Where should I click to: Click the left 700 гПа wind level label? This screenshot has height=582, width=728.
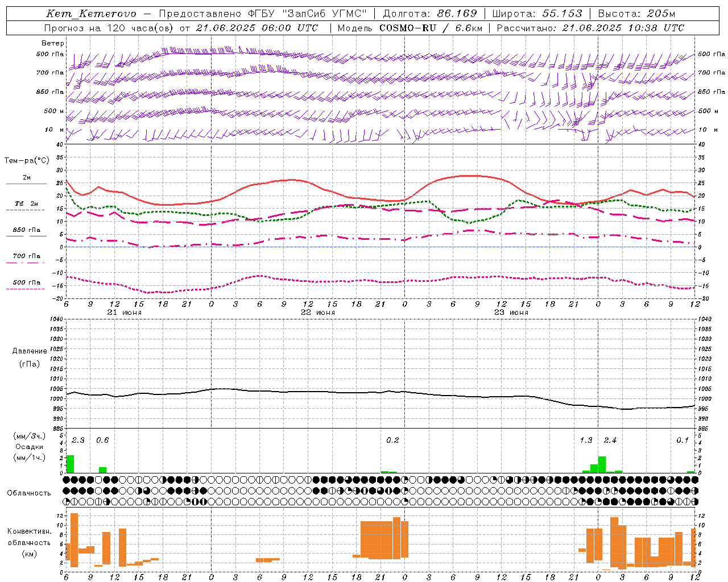[x=50, y=73]
